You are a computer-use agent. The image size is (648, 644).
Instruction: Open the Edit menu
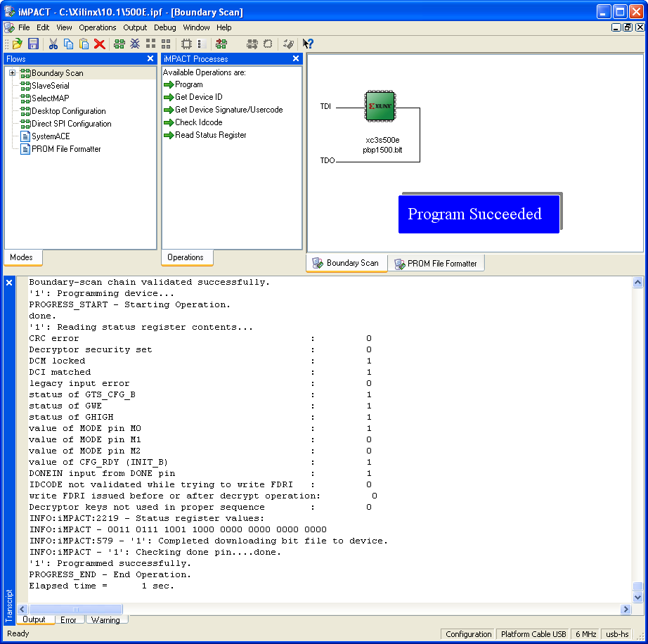43,27
